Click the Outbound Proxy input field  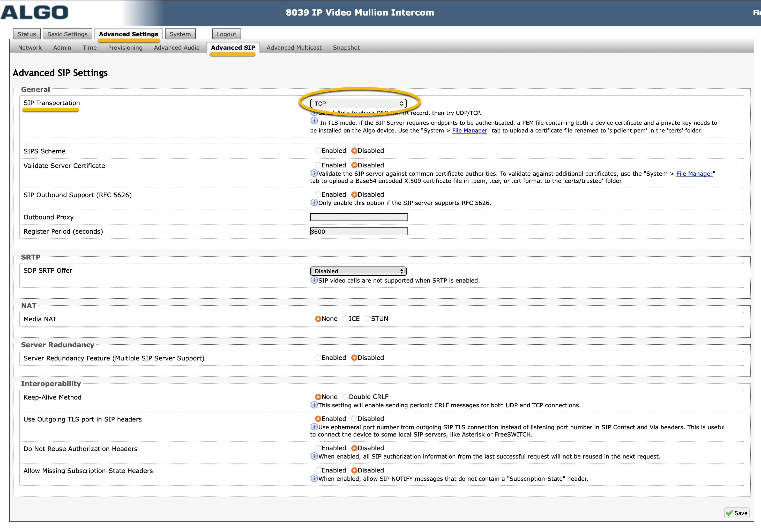click(x=359, y=217)
